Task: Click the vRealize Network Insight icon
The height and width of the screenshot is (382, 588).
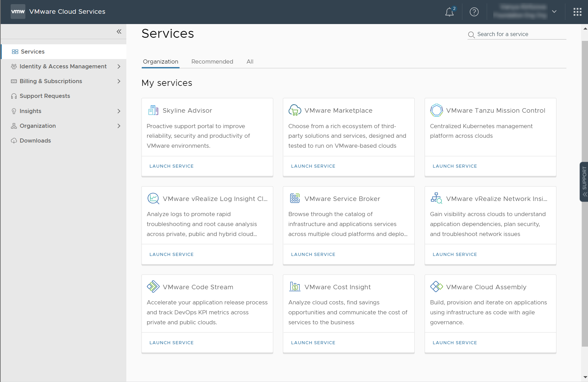Action: 436,198
